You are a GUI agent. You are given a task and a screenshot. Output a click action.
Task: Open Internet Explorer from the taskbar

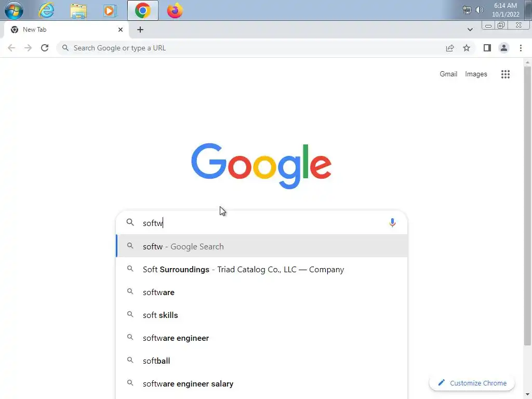[46, 10]
